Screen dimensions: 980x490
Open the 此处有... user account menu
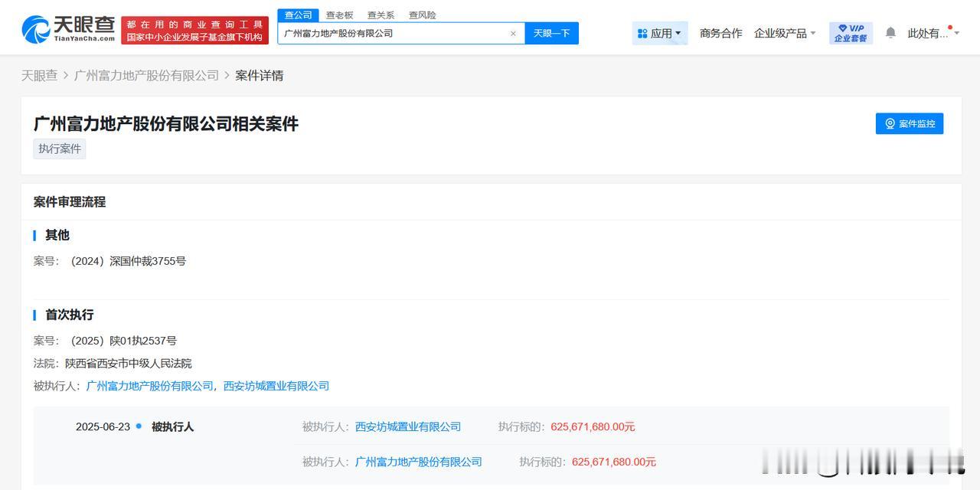pyautogui.click(x=933, y=33)
